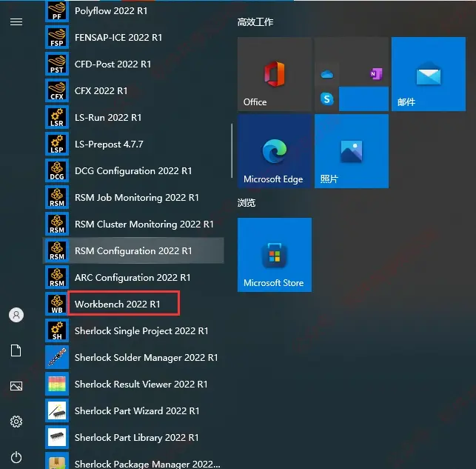The width and height of the screenshot is (476, 469).
Task: Click RSM Job Monitoring icon
Action: (57, 197)
